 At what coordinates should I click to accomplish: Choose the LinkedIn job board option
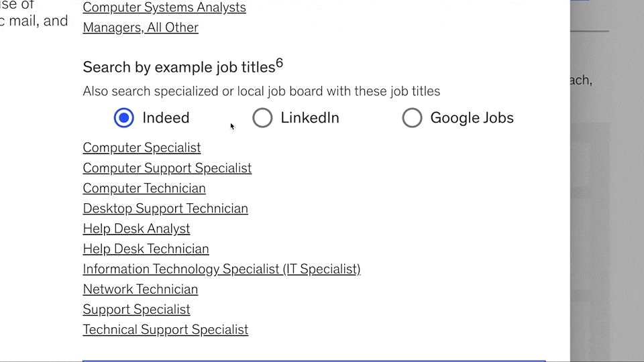(262, 118)
